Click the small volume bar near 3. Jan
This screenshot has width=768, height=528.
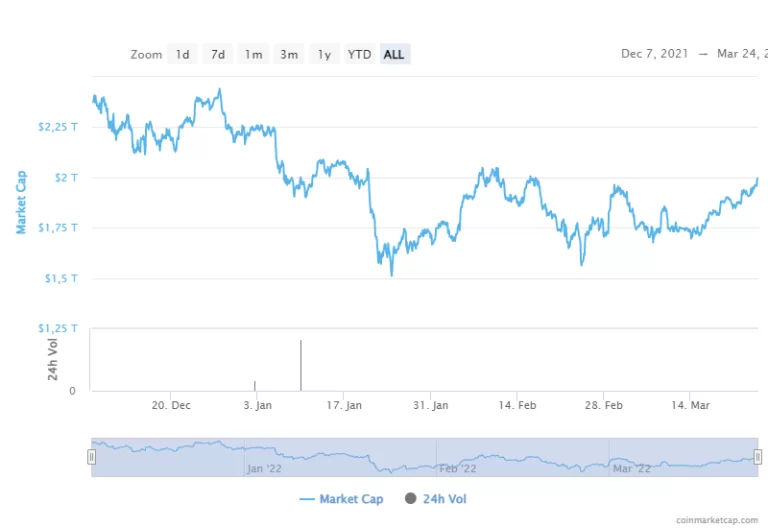255,386
